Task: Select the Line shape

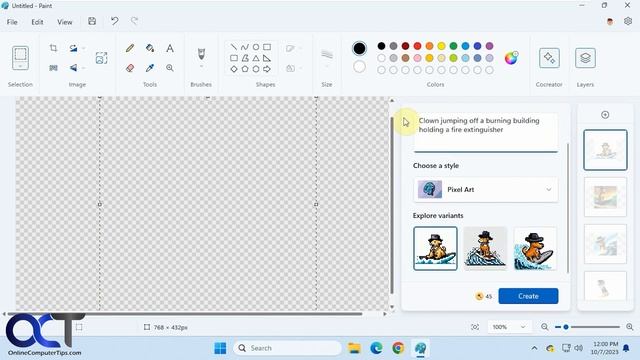Action: (233, 47)
